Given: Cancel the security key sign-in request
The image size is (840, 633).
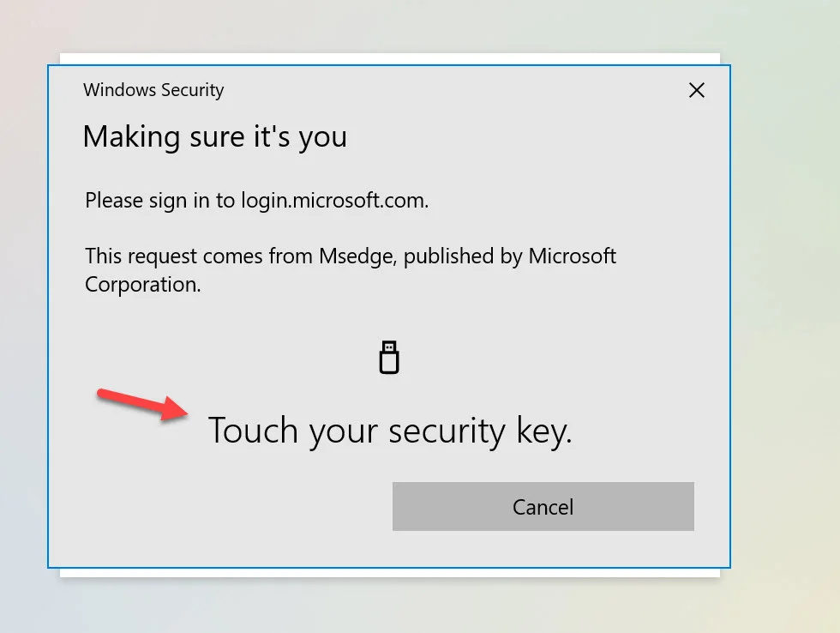Looking at the screenshot, I should tap(543, 507).
